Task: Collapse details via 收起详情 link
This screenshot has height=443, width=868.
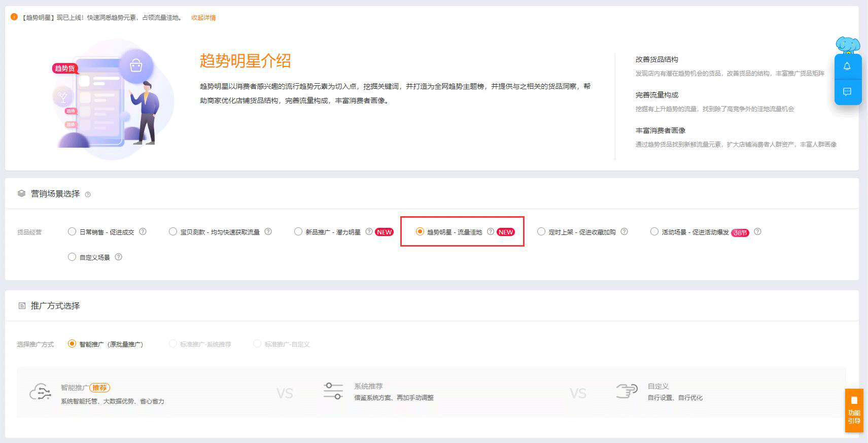Action: (203, 18)
